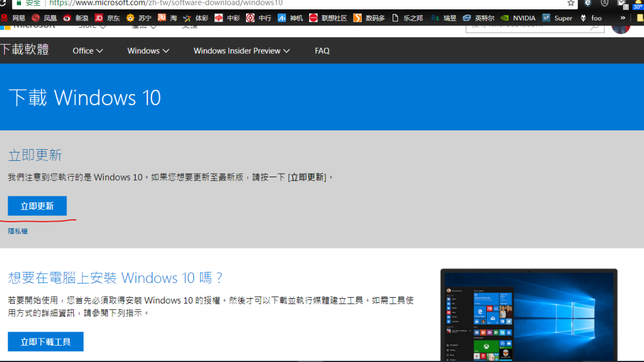Expand Windows Insider Preview dropdown
The width and height of the screenshot is (644, 362).
[241, 51]
